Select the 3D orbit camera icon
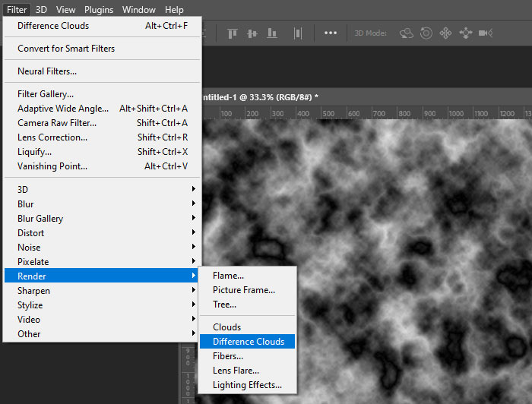The image size is (532, 404). pos(407,33)
